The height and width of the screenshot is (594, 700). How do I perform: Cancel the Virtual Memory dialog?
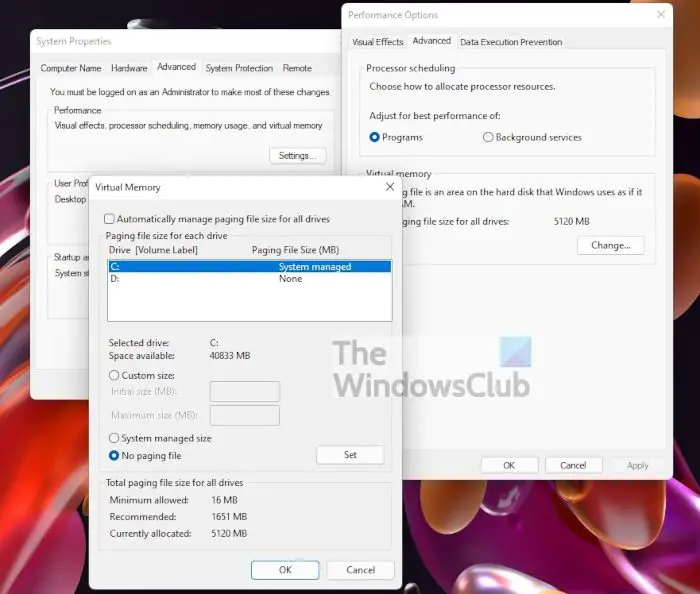click(360, 570)
